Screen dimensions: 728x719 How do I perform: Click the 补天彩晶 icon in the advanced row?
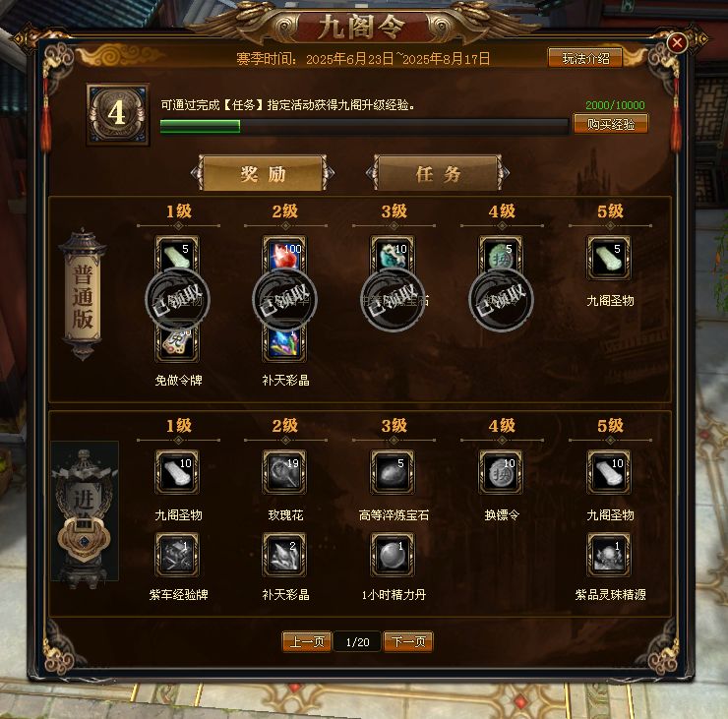pyautogui.click(x=284, y=555)
